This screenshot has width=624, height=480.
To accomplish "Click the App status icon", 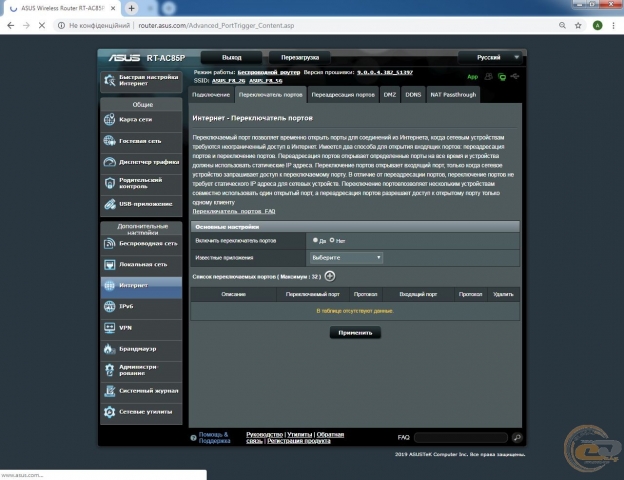I will click(x=472, y=77).
